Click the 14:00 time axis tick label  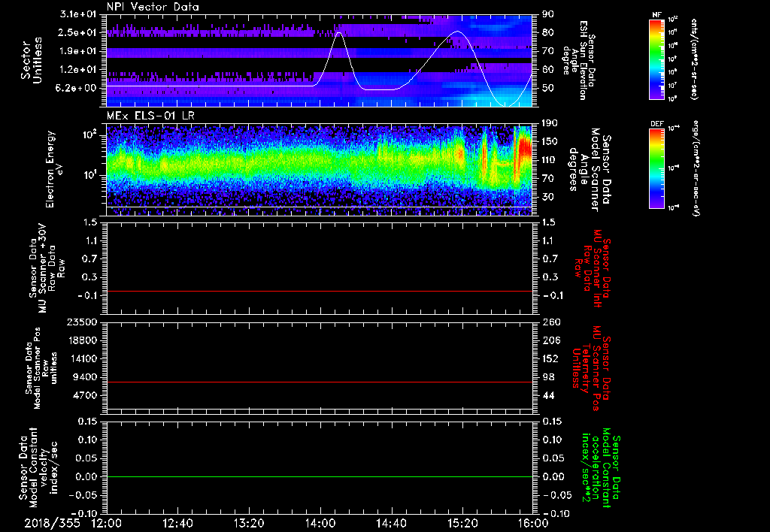320,523
